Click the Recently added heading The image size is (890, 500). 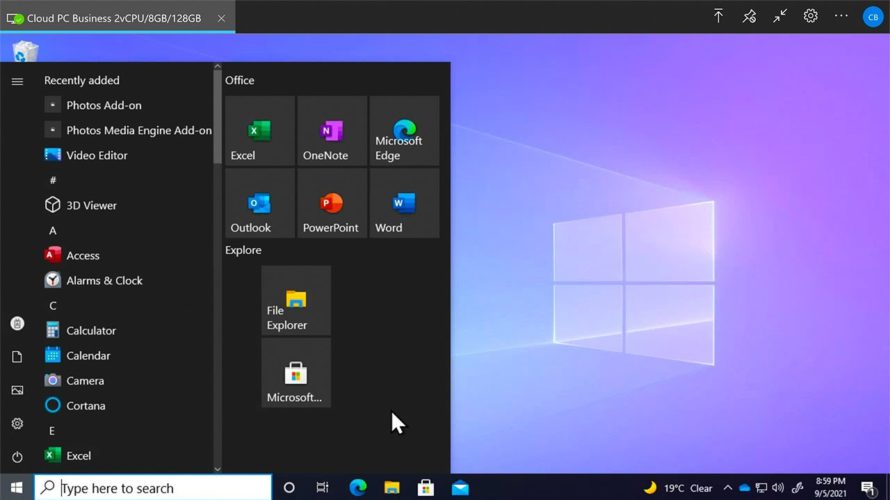point(82,80)
